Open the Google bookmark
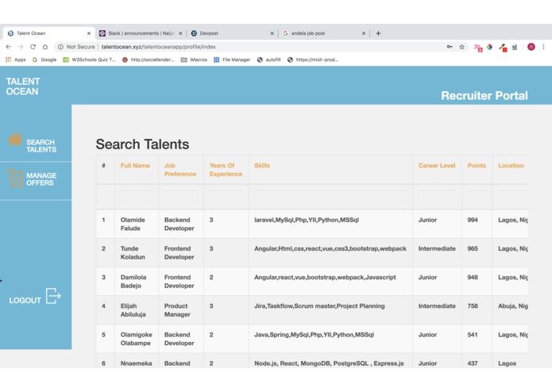Screen dimensions: 552x392 click(44, 60)
